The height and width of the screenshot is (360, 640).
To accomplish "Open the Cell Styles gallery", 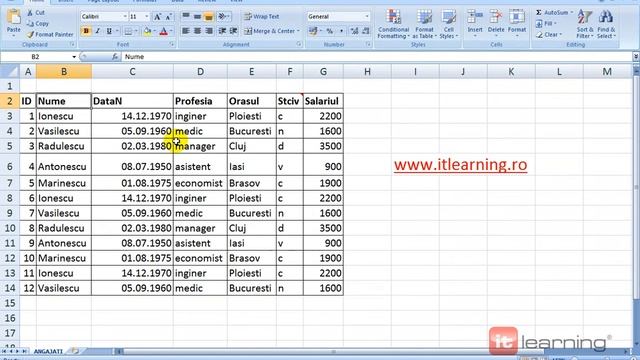I will pyautogui.click(x=449, y=24).
